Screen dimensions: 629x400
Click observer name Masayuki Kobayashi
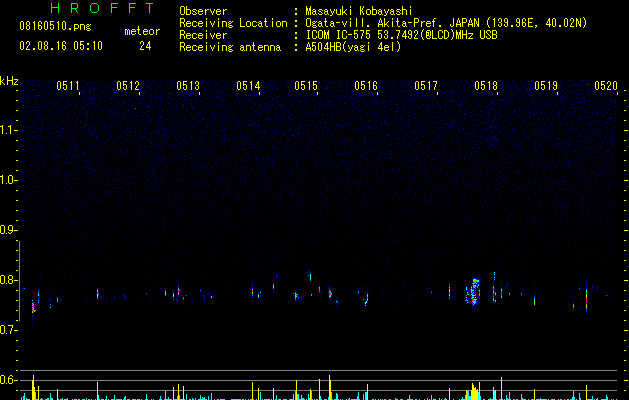[359, 11]
